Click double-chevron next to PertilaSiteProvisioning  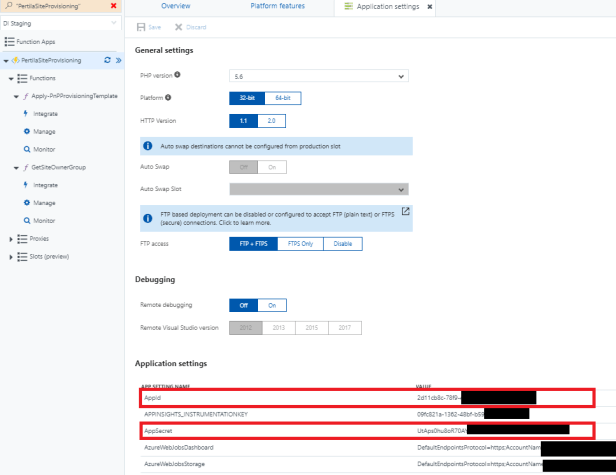click(119, 61)
